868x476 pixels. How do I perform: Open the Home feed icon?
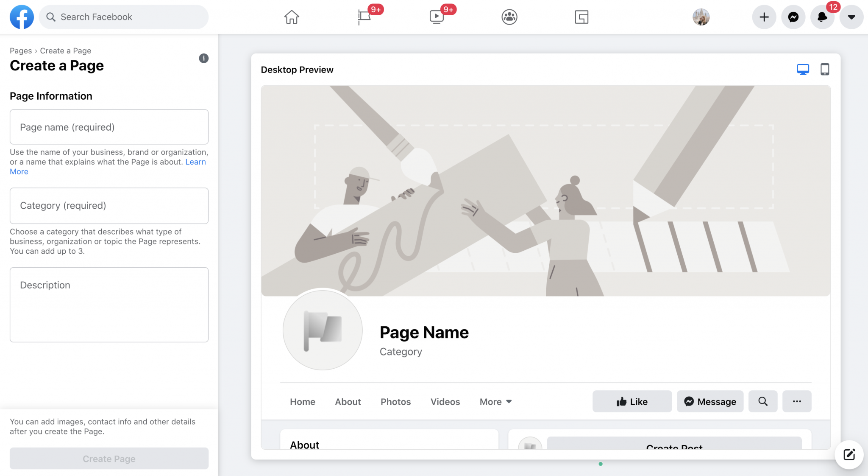291,17
